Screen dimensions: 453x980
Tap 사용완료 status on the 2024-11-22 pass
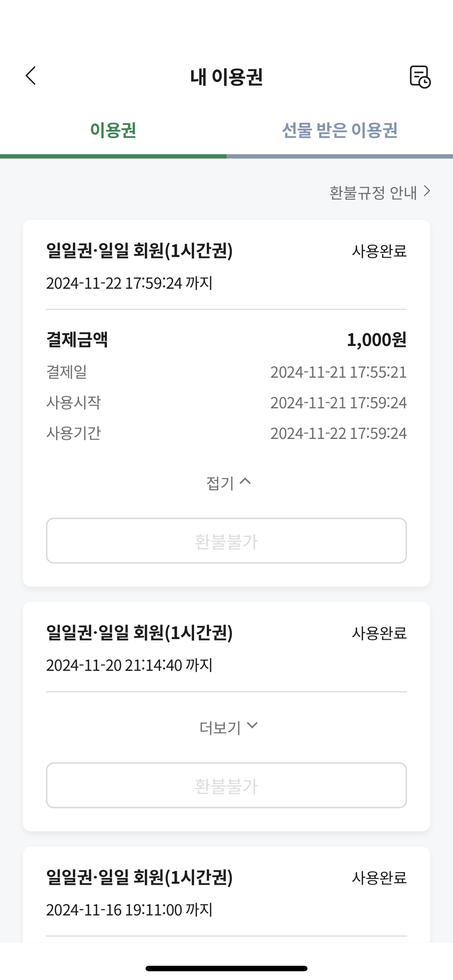[x=379, y=251]
